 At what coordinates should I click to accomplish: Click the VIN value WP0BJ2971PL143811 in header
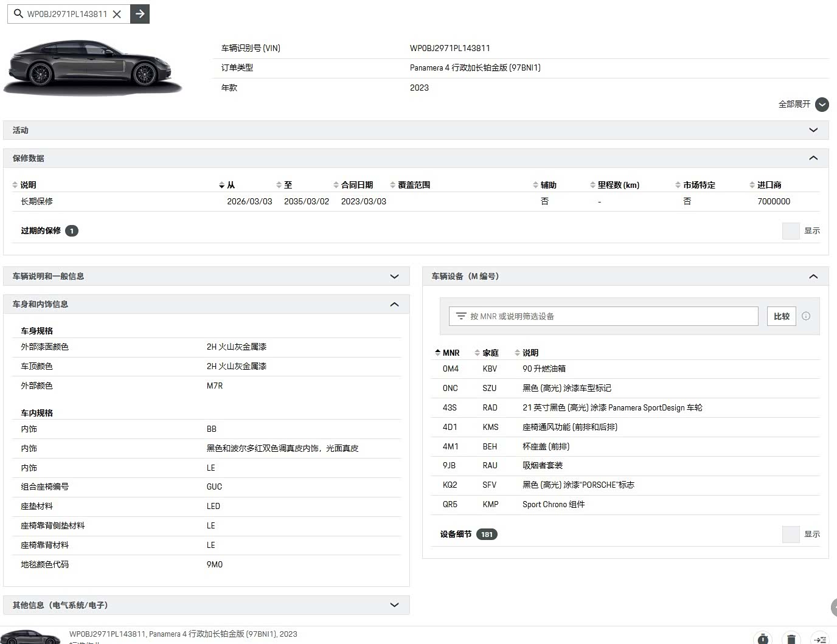click(450, 48)
